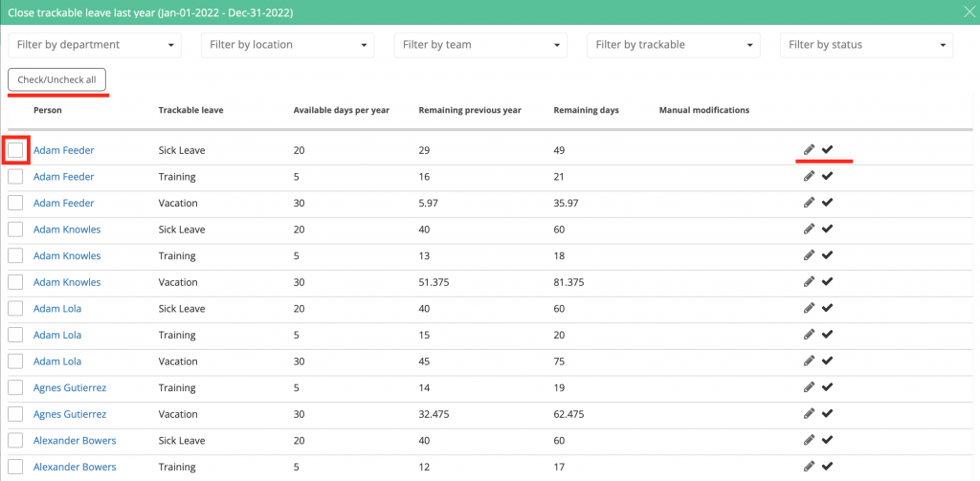Viewport: 980px width, 481px height.
Task: Confirm Adam Knowles Sick Leave with the checkmark icon
Action: (x=828, y=229)
